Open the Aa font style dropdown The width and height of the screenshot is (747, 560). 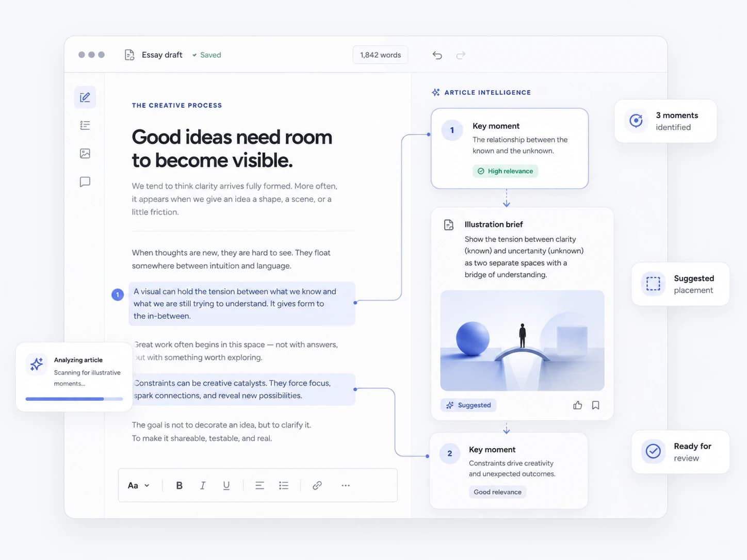click(138, 485)
